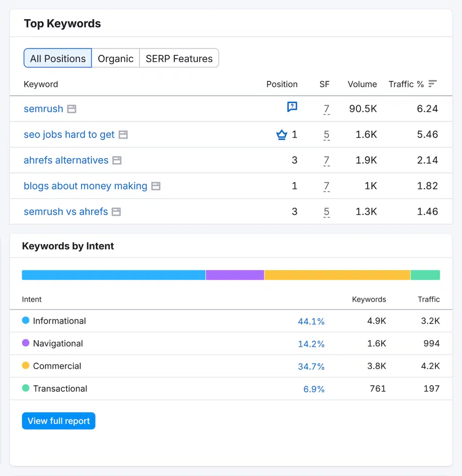
Task: Click the 44.1% Informational percentage link
Action: [311, 321]
